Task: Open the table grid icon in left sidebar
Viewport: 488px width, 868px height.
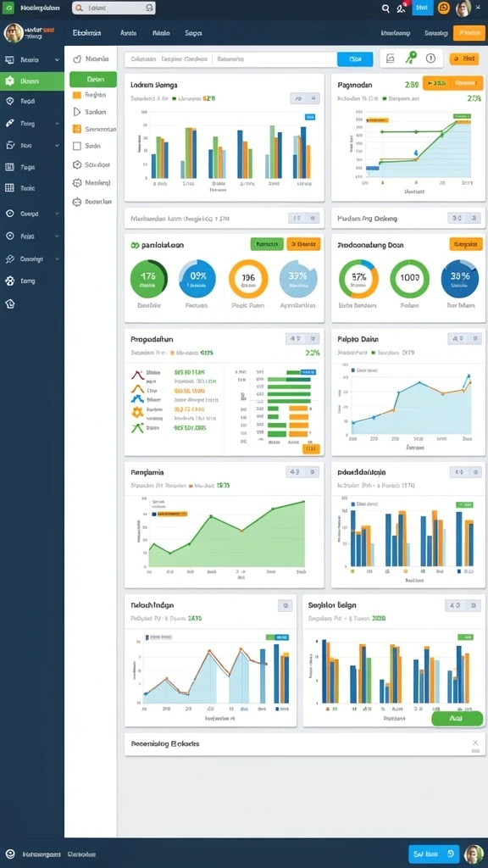Action: pos(9,187)
